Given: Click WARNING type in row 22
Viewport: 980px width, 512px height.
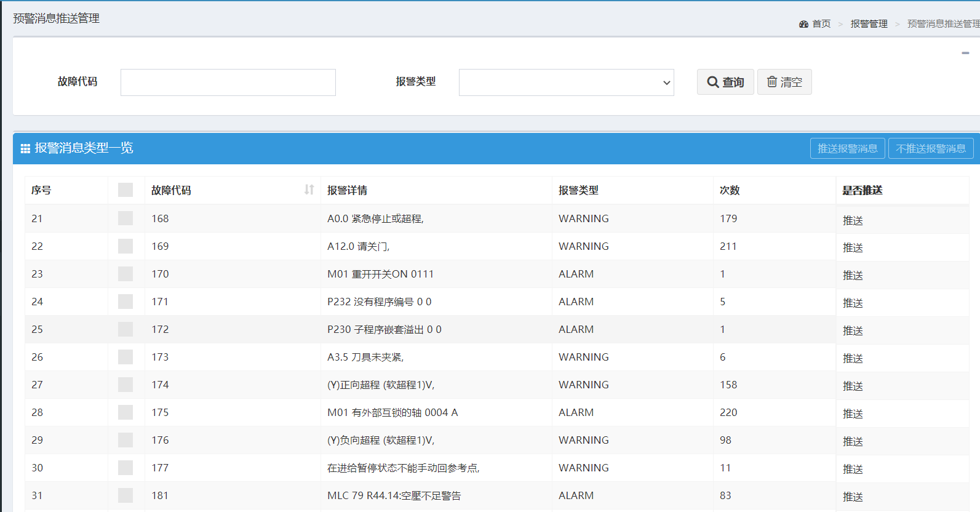Looking at the screenshot, I should pyautogui.click(x=584, y=246).
